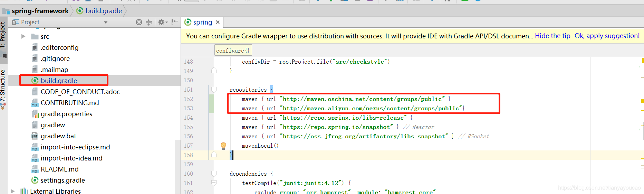
Task: Click the configDir = rootProject.file line
Action: (316, 62)
